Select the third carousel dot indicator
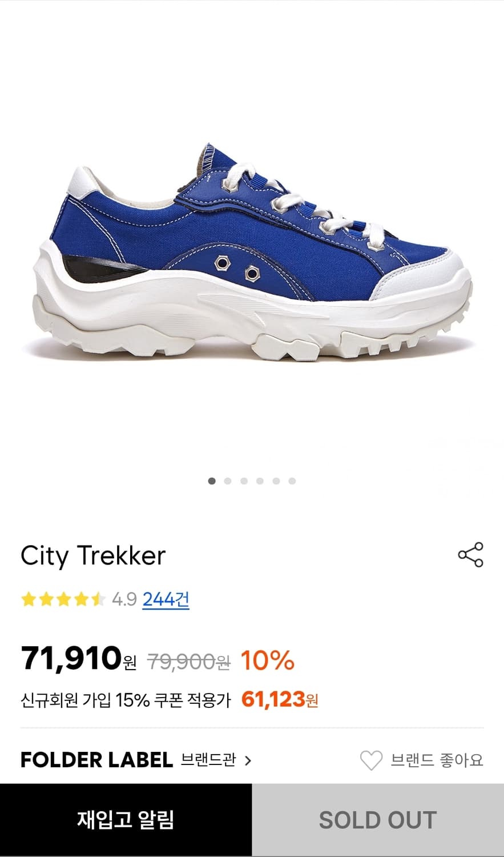The image size is (504, 857). (x=244, y=481)
